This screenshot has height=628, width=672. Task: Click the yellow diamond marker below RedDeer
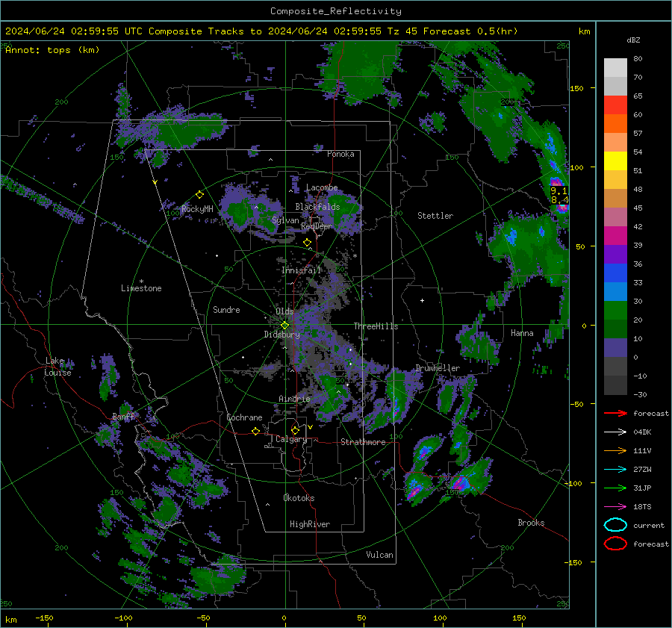tap(307, 243)
